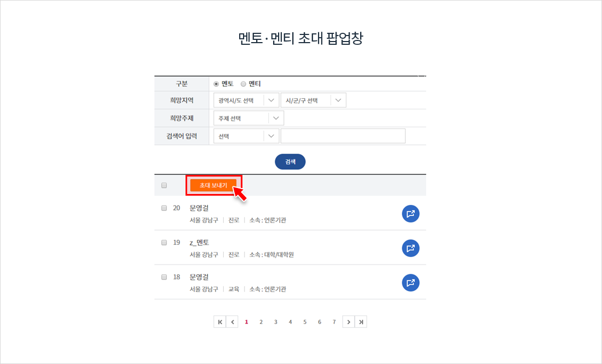Jump to last page of results
602x364 pixels.
click(361, 322)
